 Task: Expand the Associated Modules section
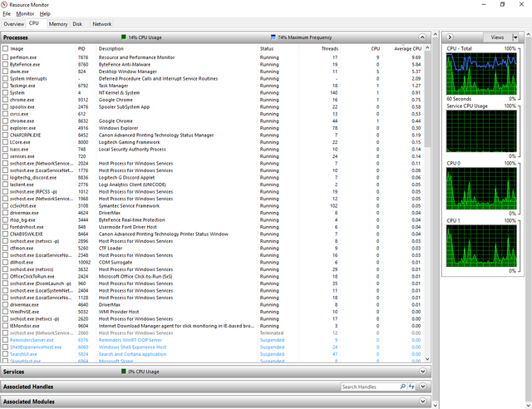coord(422,402)
